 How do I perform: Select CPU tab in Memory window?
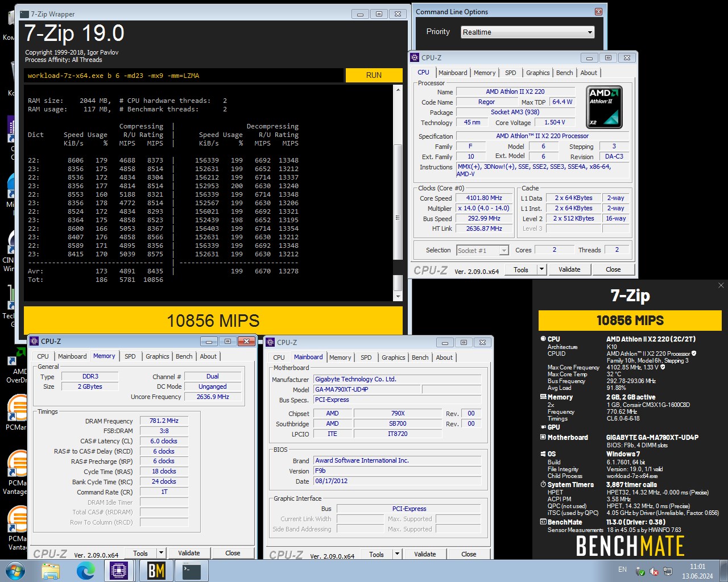pos(43,356)
